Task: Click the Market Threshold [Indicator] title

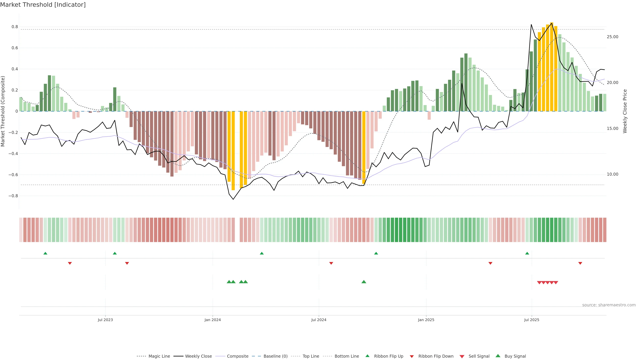Action: click(43, 5)
